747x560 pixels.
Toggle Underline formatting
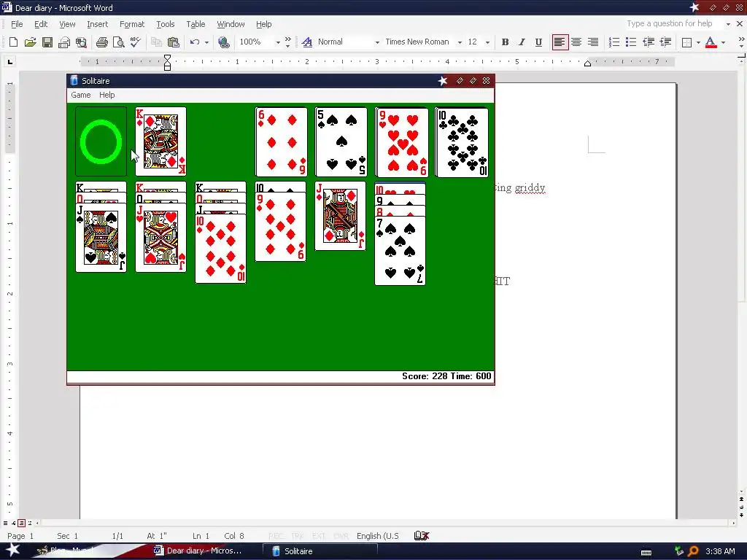[538, 42]
